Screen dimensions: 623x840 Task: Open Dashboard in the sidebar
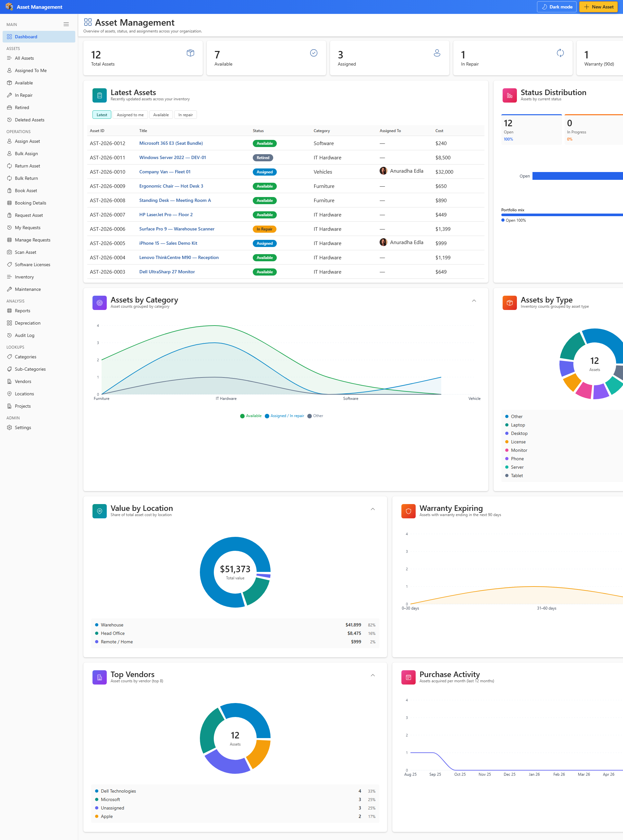coord(39,37)
